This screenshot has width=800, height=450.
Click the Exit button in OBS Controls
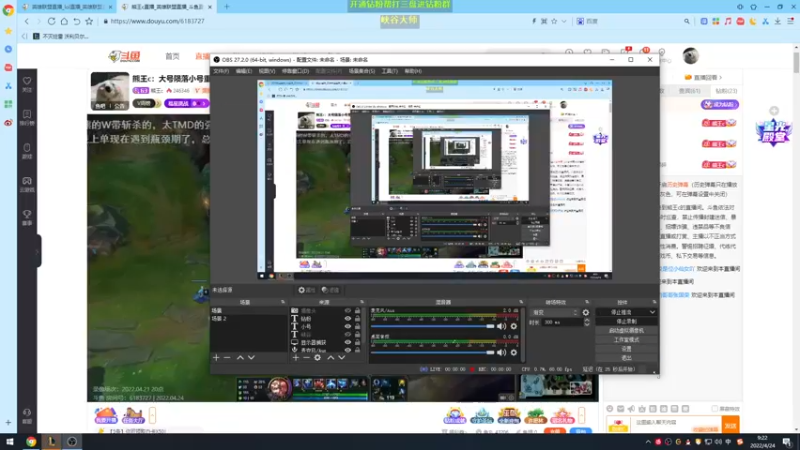pos(627,358)
